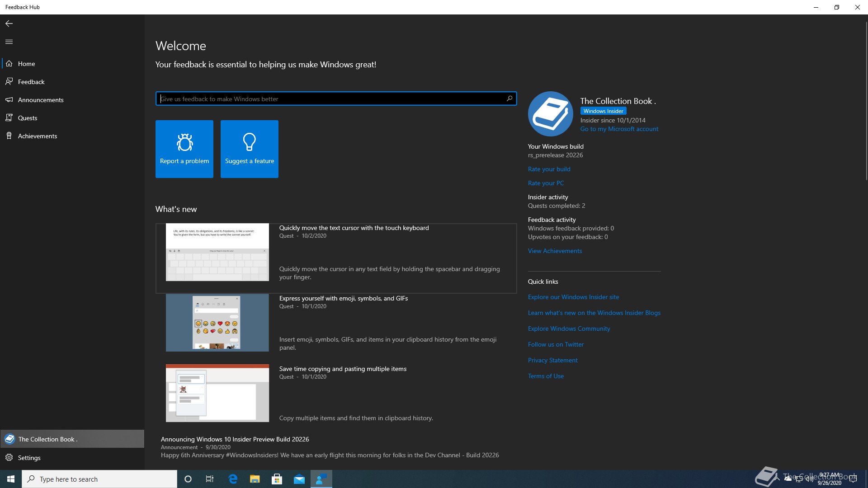Collapse the hamburger navigation menu
Image resolution: width=868 pixels, height=488 pixels.
point(9,42)
